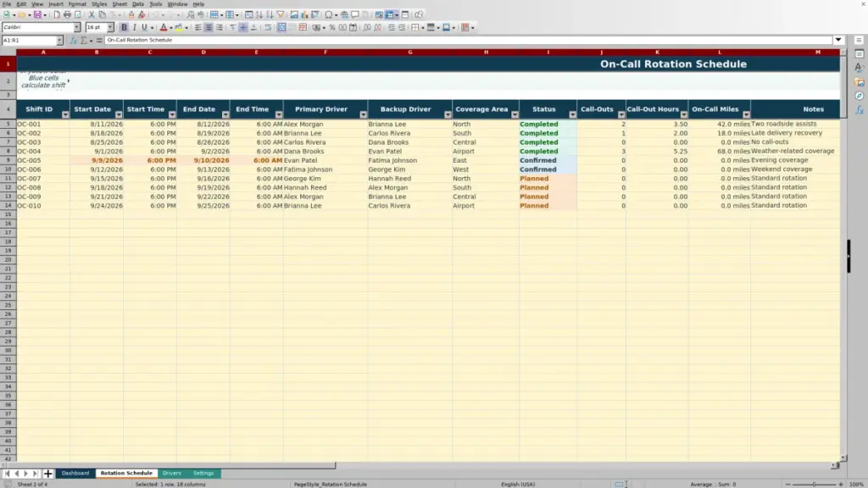868x488 pixels.
Task: Toggle Wrap Text
Action: [x=268, y=28]
